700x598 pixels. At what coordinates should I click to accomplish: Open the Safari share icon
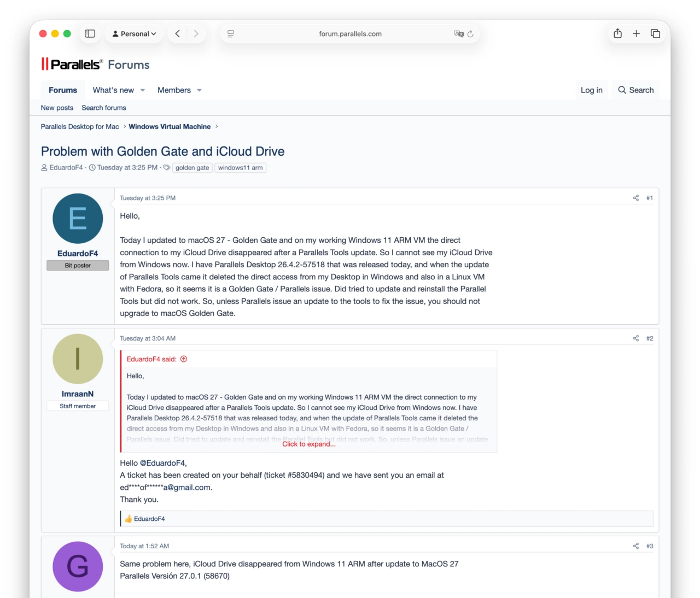tap(617, 34)
